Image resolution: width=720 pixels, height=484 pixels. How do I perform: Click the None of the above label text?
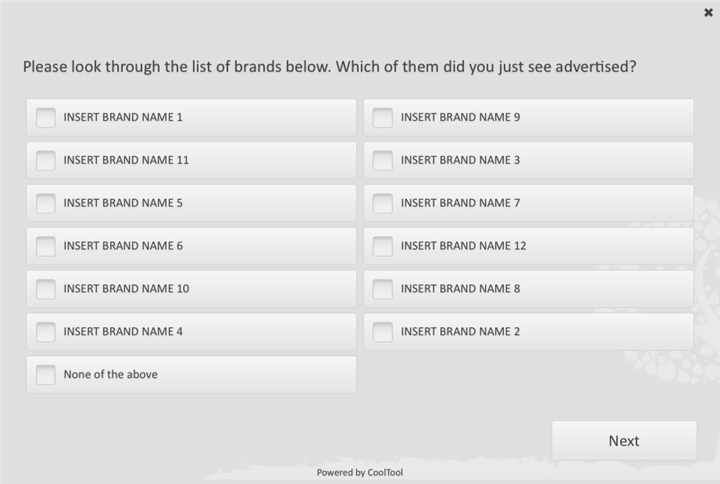point(110,375)
